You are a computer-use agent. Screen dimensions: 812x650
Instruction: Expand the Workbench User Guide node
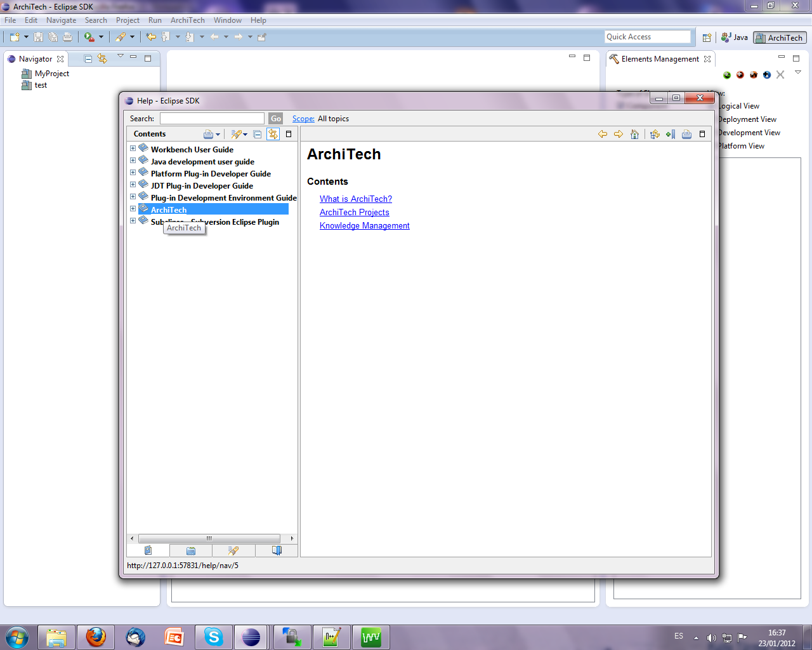133,149
